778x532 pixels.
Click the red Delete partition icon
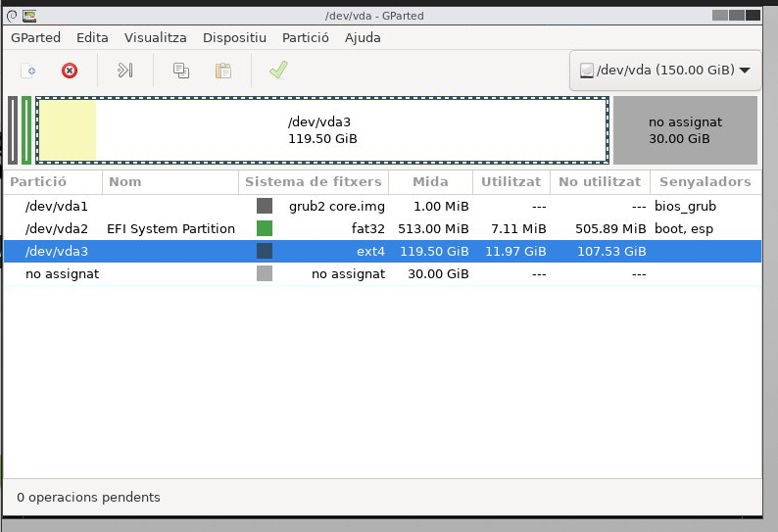tap(70, 71)
